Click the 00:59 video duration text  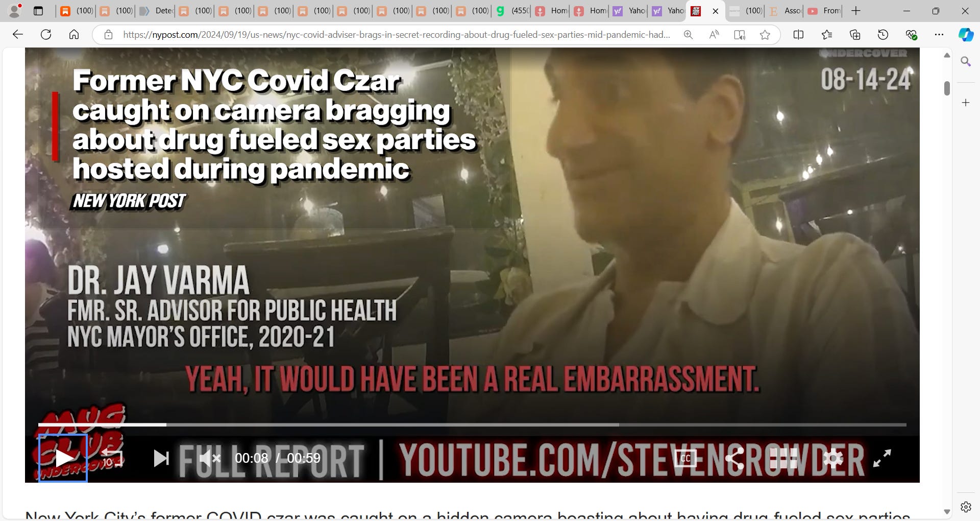coord(304,458)
